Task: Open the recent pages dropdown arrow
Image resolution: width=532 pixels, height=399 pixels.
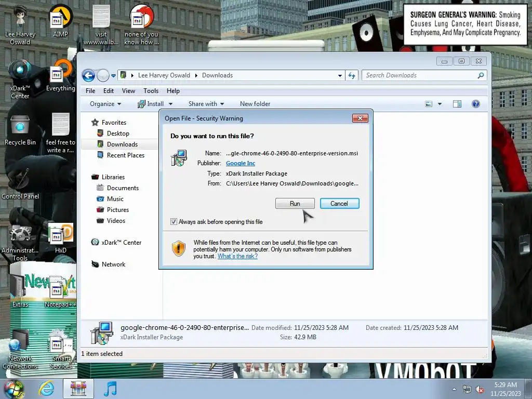Action: pyautogui.click(x=113, y=76)
